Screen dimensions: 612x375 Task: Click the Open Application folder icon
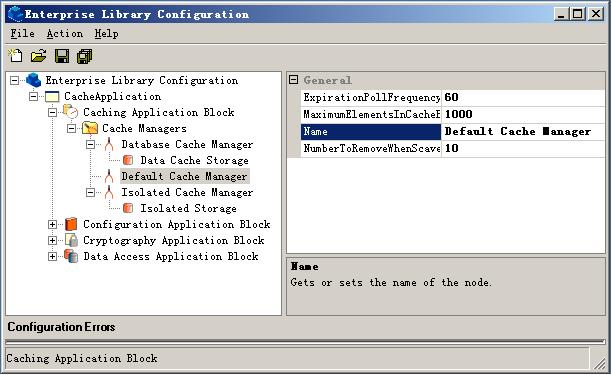39,56
